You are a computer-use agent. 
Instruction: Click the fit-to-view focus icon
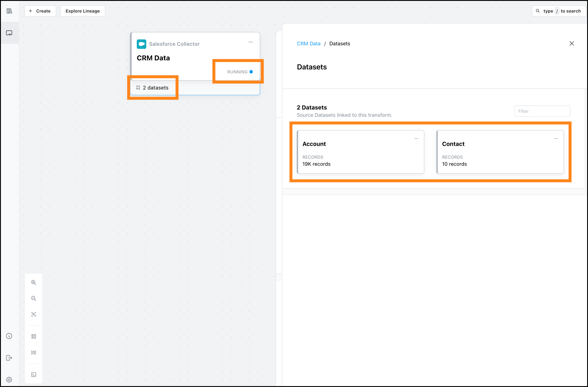click(x=34, y=314)
